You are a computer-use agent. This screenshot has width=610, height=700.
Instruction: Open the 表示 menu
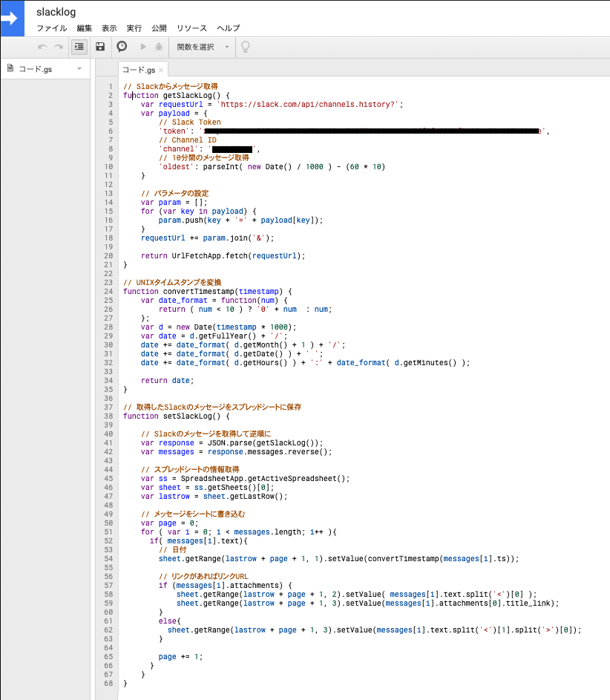109,28
